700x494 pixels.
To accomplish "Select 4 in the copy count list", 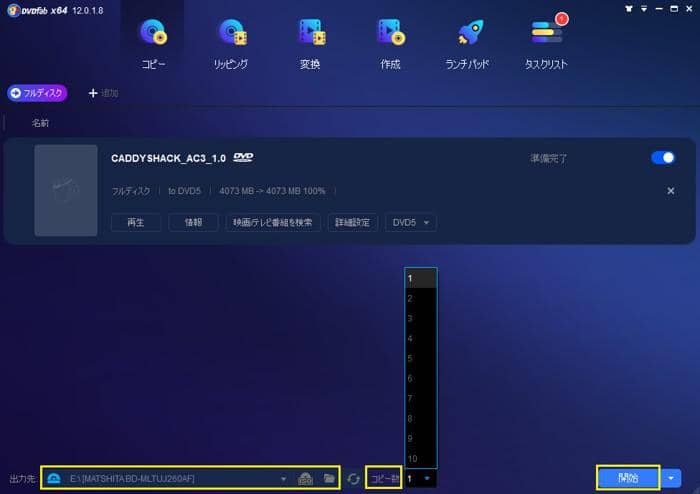I will [x=421, y=338].
